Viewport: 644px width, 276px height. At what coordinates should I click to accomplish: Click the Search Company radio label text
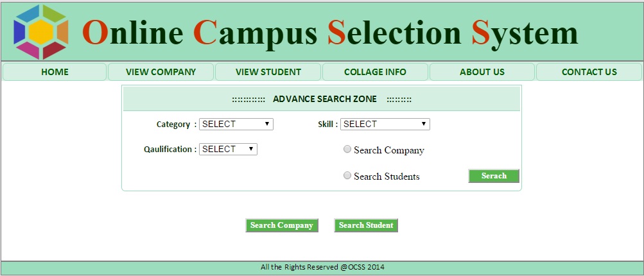pyautogui.click(x=388, y=150)
